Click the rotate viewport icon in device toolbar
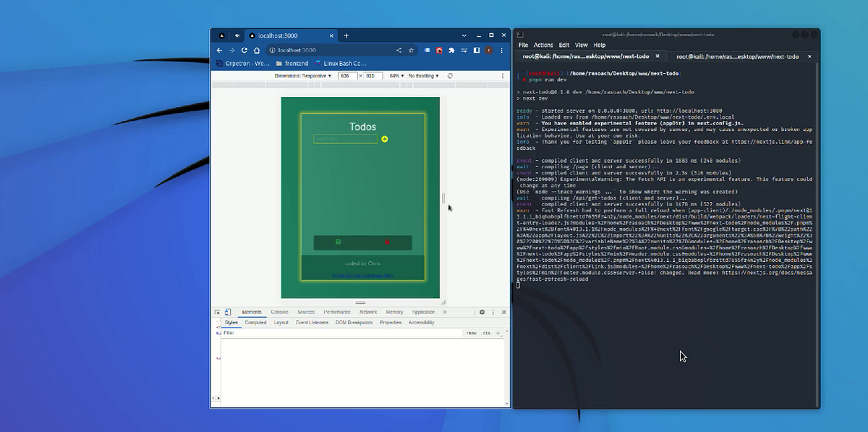Screen dimensions: 868x432 coord(450,77)
